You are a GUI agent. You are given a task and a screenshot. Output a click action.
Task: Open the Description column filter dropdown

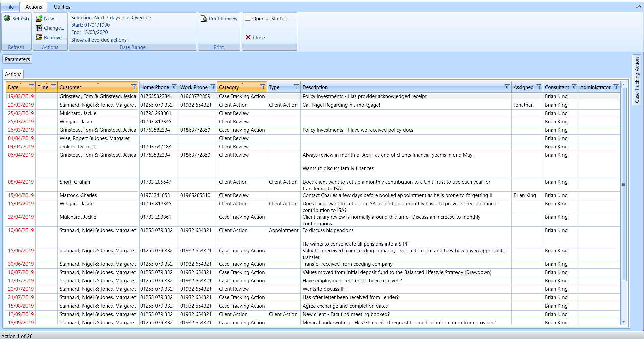(507, 87)
